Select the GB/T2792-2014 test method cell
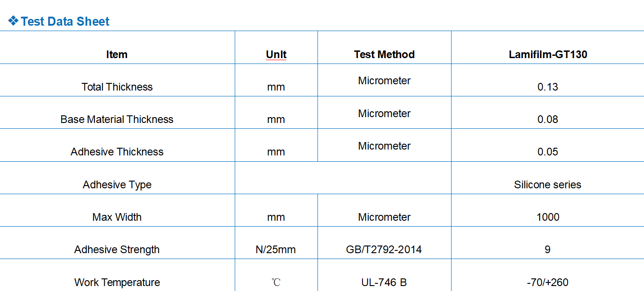 click(x=384, y=250)
